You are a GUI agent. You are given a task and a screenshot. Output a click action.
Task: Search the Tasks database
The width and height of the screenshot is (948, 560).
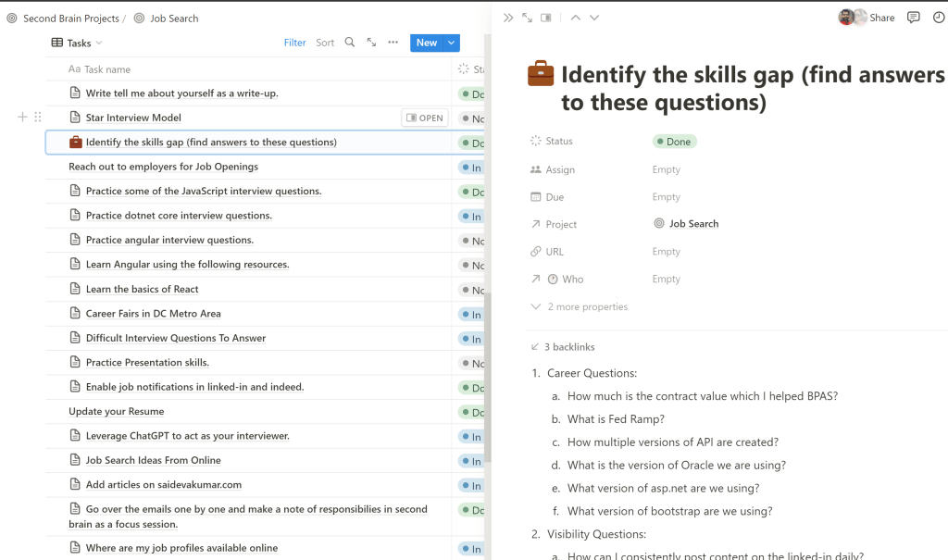pyautogui.click(x=349, y=43)
